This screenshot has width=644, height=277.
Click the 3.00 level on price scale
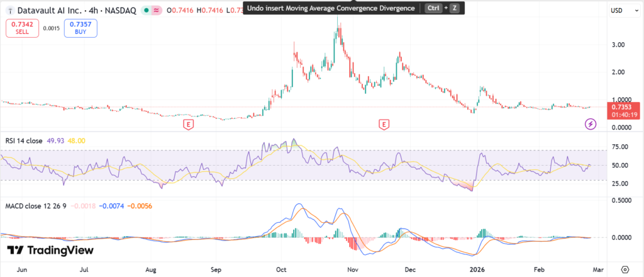coord(618,45)
